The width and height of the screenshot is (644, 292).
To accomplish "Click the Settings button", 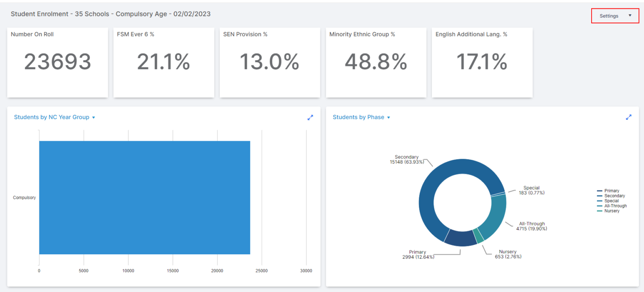I will (x=609, y=16).
